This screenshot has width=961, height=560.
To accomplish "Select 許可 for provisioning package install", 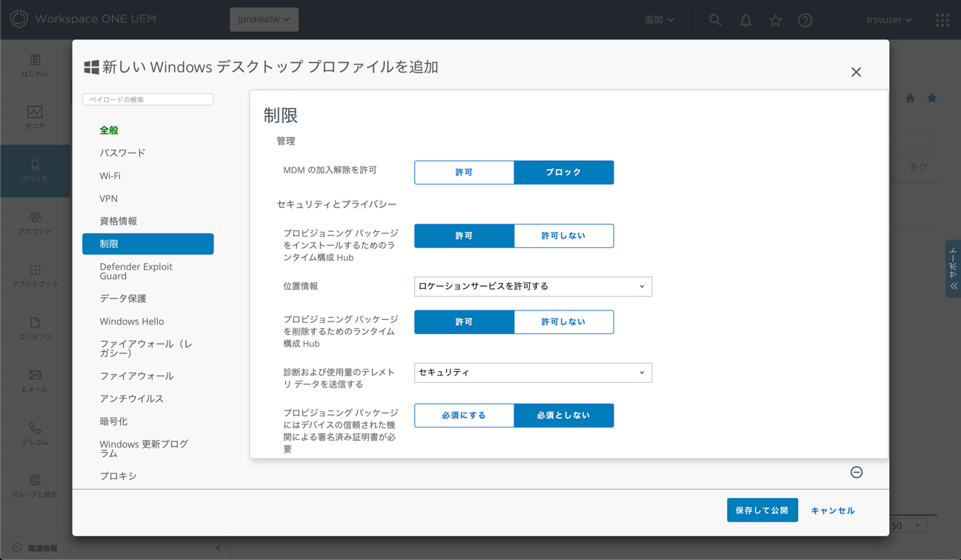I will pyautogui.click(x=464, y=236).
